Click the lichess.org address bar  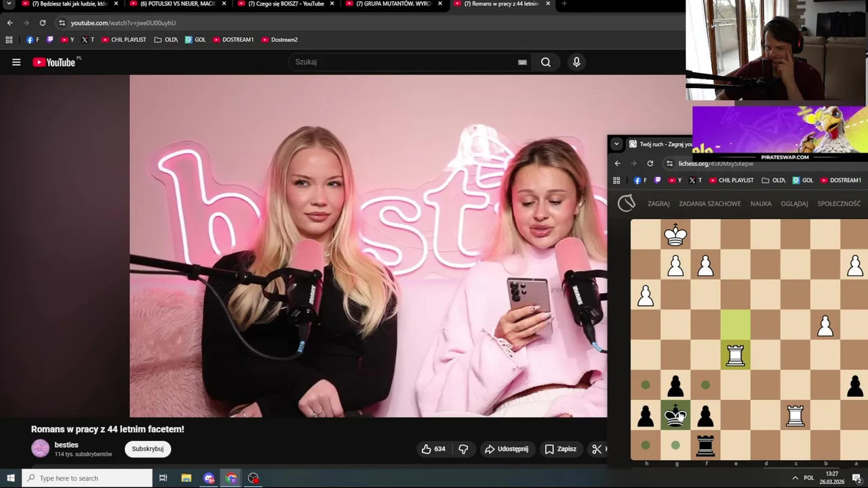click(x=765, y=163)
